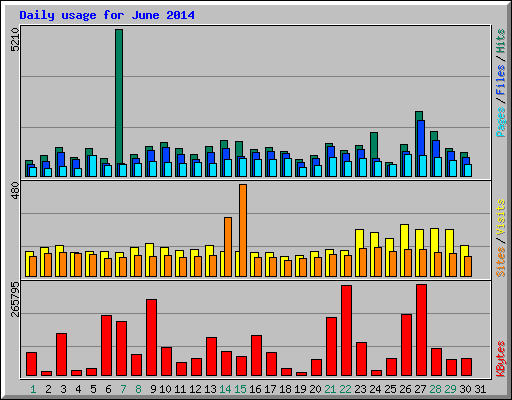Click the red KBytes bar for day 27

421,330
